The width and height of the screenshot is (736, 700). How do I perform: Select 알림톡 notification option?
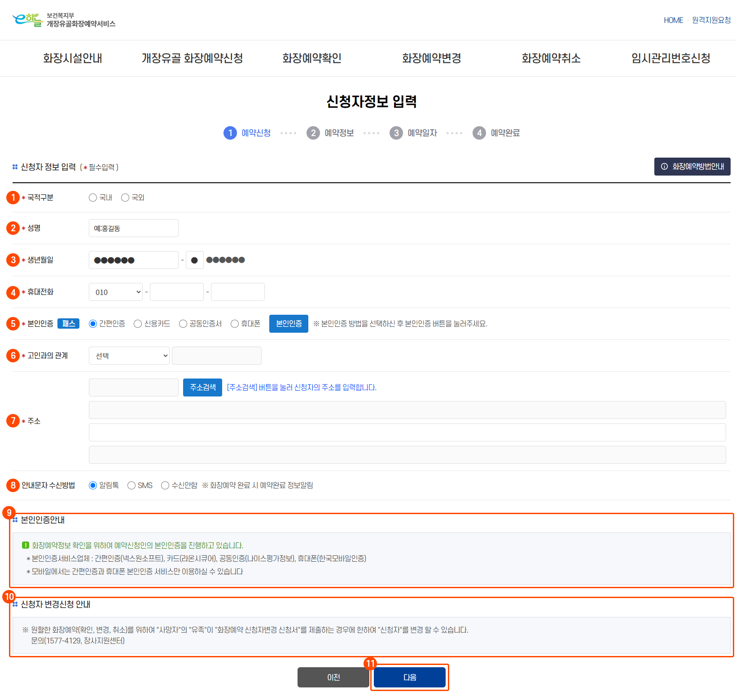(93, 485)
